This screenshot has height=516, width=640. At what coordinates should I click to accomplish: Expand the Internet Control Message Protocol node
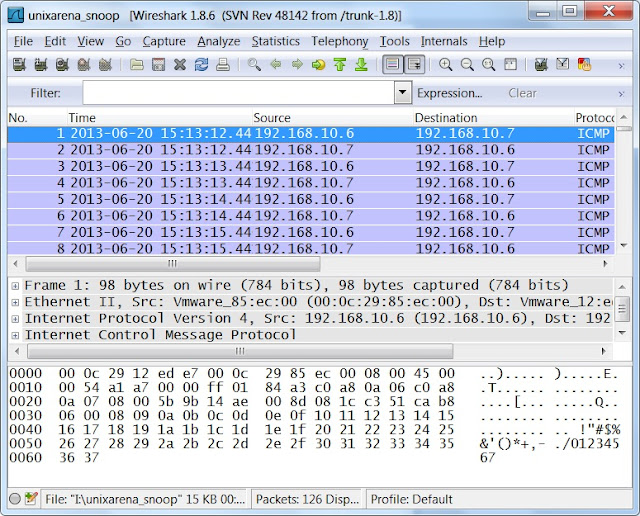(15, 336)
